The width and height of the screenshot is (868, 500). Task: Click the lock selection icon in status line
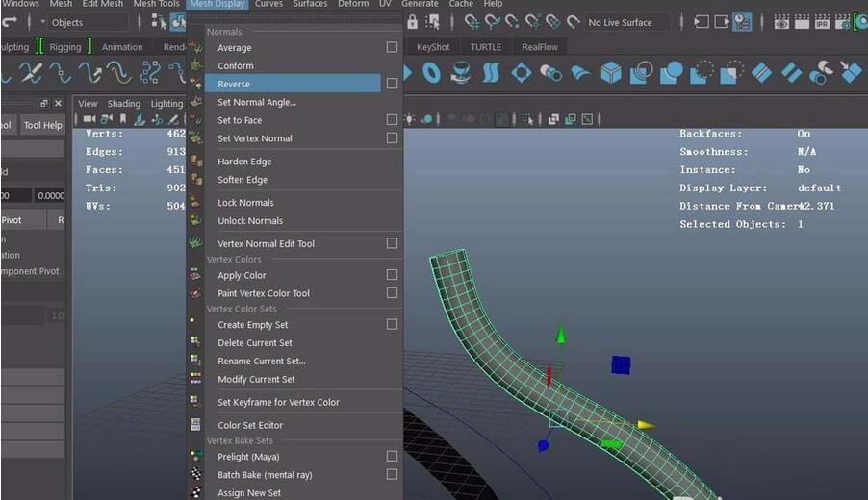click(x=412, y=22)
